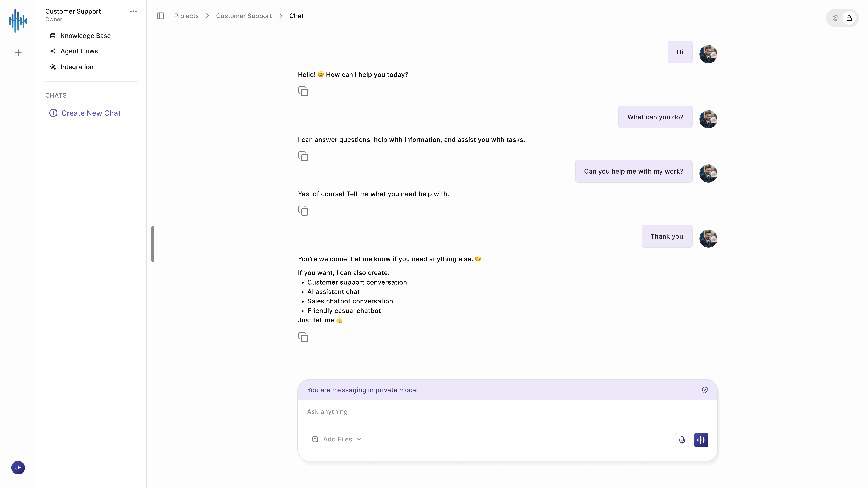Click the blue waveform send button

(x=701, y=440)
